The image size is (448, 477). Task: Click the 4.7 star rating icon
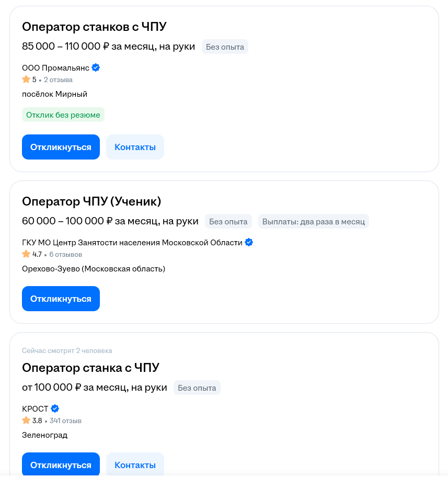(x=26, y=254)
